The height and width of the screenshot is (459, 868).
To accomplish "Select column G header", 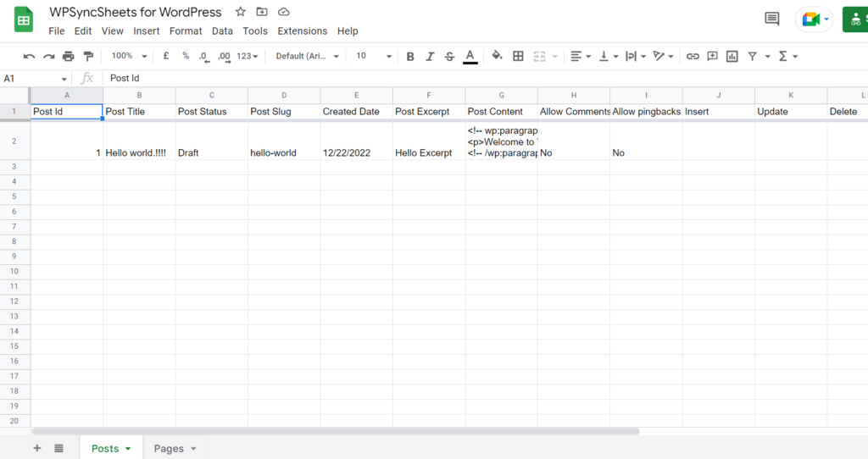I will 502,95.
